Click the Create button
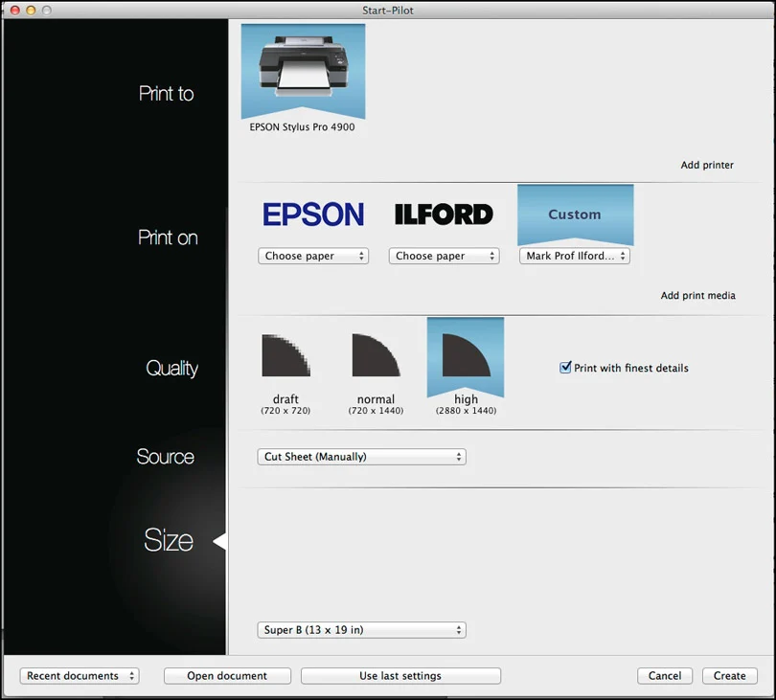Image resolution: width=776 pixels, height=700 pixels. click(729, 676)
